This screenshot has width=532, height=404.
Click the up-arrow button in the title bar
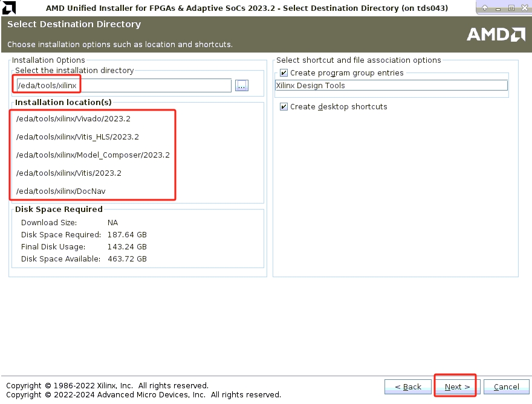tap(484, 8)
